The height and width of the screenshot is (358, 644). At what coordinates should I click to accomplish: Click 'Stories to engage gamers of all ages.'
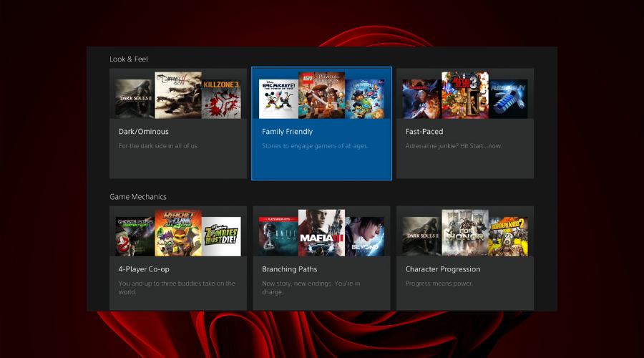tap(316, 146)
